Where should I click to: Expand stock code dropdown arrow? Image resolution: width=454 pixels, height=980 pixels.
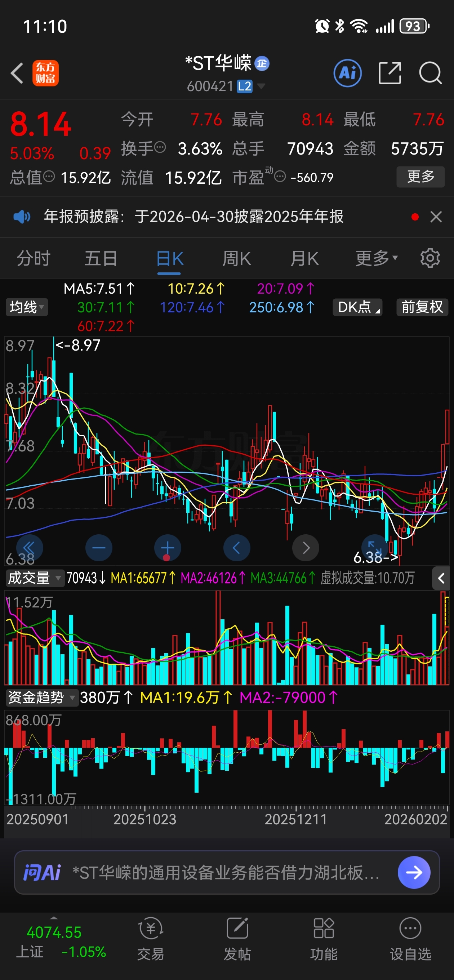pos(261,86)
